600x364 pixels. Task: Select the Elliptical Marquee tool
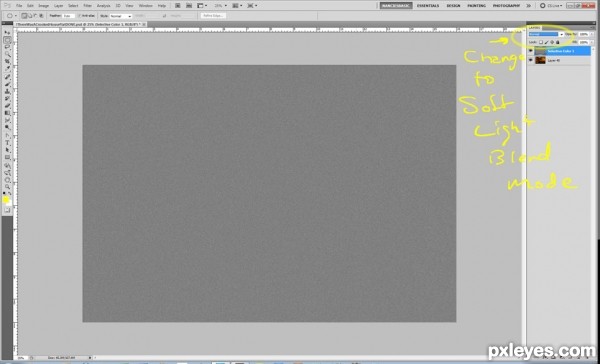coord(7,40)
